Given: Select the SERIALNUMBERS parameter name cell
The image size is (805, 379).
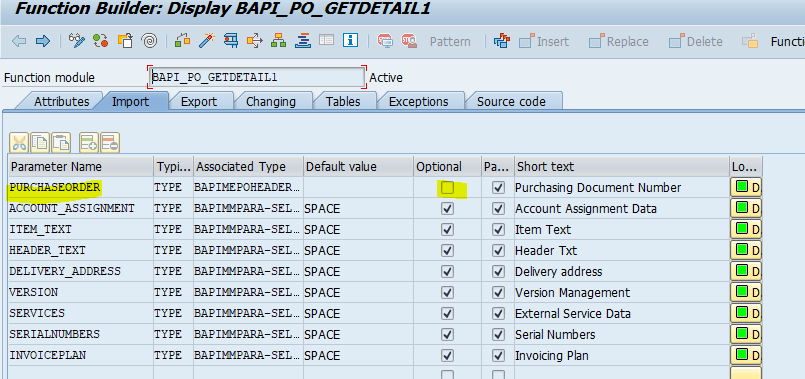Looking at the screenshot, I should pyautogui.click(x=81, y=334).
